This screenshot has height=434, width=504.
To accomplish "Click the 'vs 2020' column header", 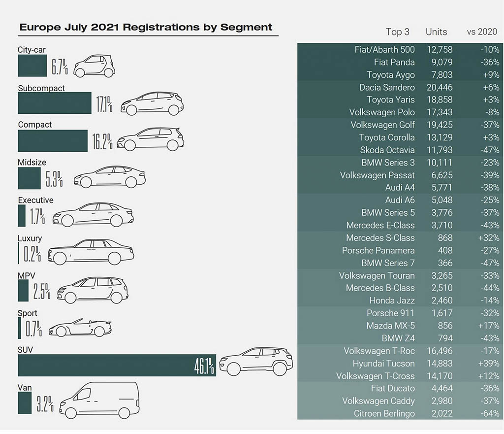I will [482, 32].
